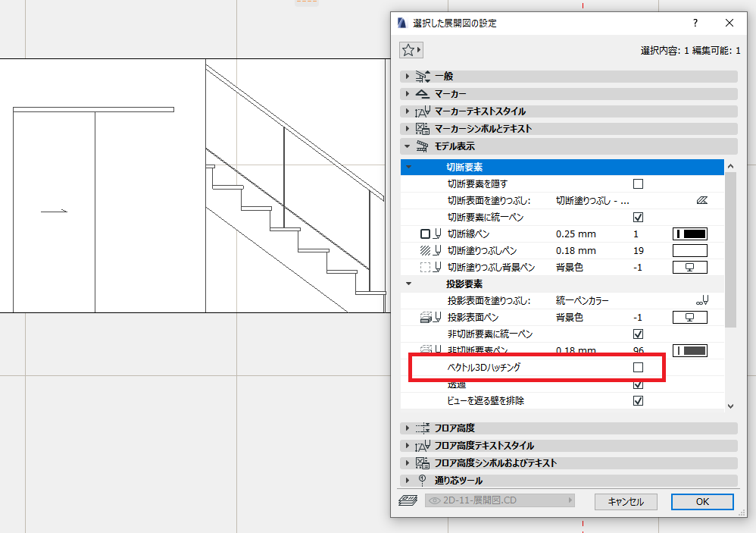
Task: Click the OK button
Action: 702,502
